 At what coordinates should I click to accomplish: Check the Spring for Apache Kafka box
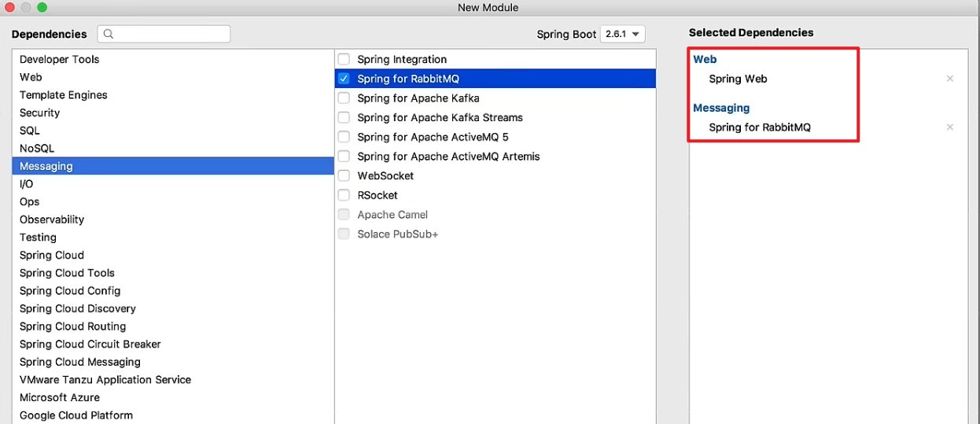[x=344, y=98]
